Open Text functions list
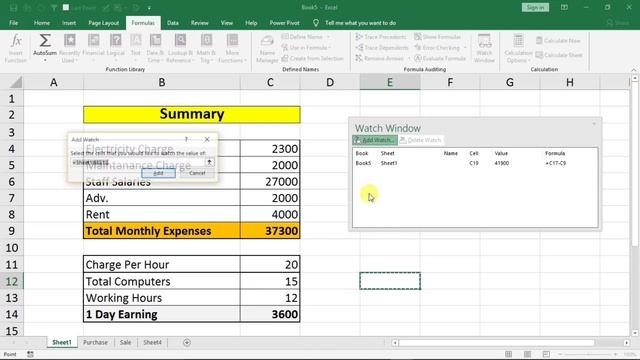640x360 pixels. point(136,49)
